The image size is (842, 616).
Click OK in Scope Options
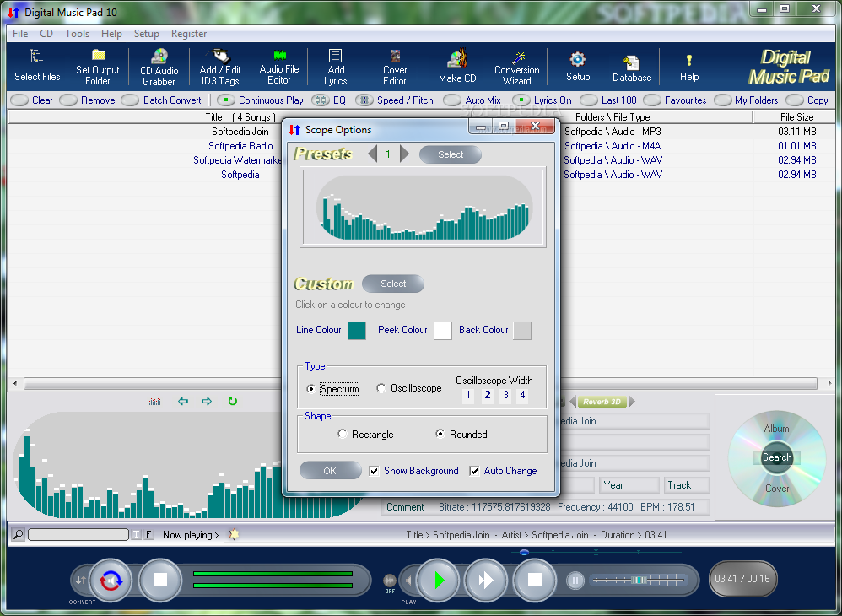330,471
